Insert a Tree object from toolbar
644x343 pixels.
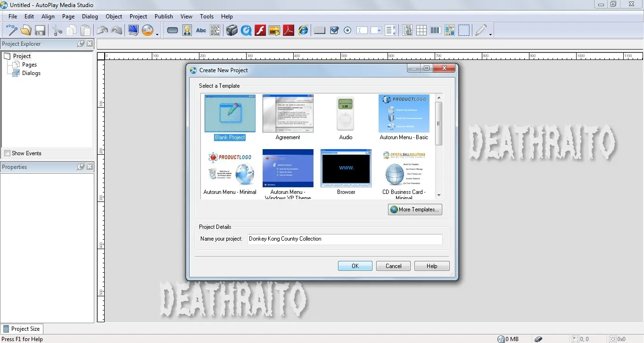tap(407, 31)
